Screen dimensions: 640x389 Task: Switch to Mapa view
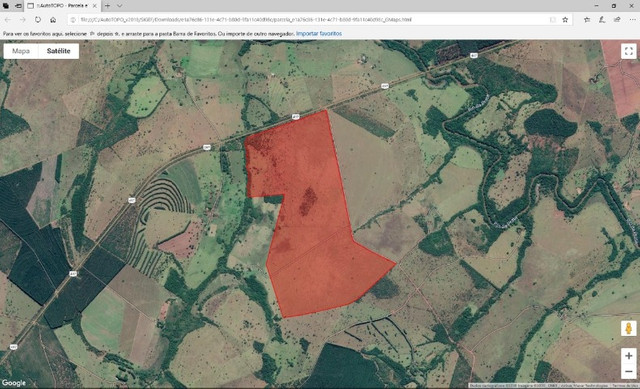tap(21, 51)
